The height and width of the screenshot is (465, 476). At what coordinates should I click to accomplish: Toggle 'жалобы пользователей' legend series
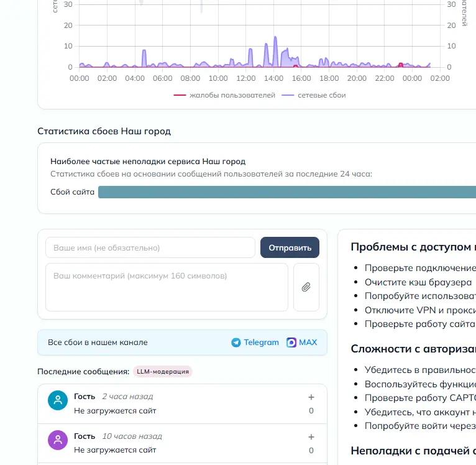[224, 95]
